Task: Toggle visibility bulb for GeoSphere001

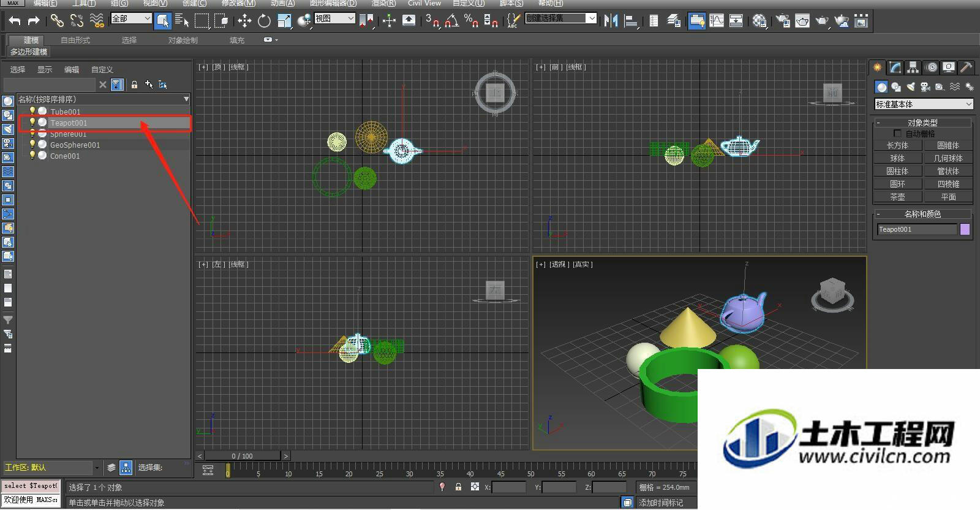Action: pyautogui.click(x=32, y=144)
